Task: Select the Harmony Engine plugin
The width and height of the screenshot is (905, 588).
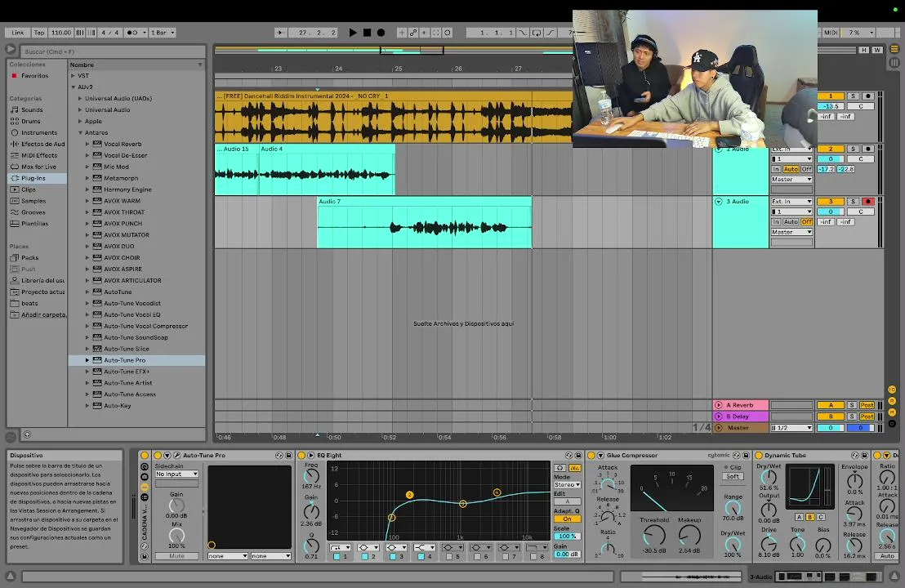Action: point(127,189)
